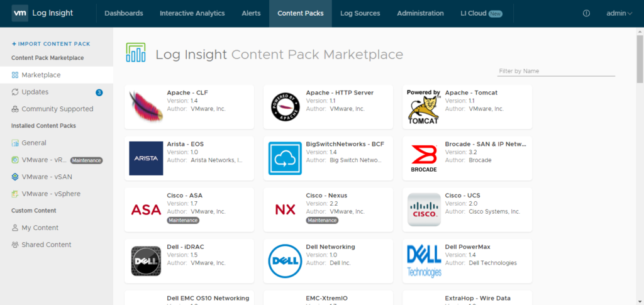This screenshot has width=644, height=305.
Task: Open the VMware - vSAN content pack
Action: (47, 177)
